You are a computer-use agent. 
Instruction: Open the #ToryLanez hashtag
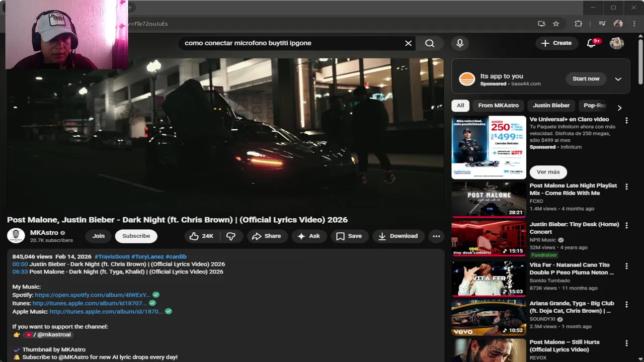tap(147, 256)
